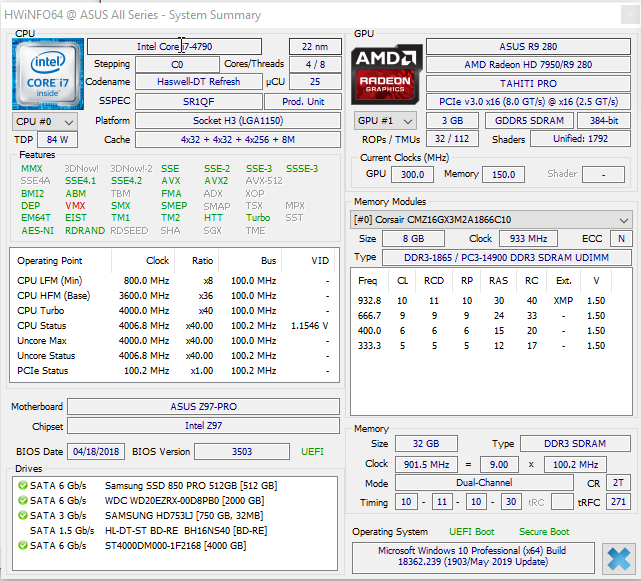Click the PCIe v3.0 x16 link field
Viewport: 641px width, 581px height.
(x=528, y=101)
